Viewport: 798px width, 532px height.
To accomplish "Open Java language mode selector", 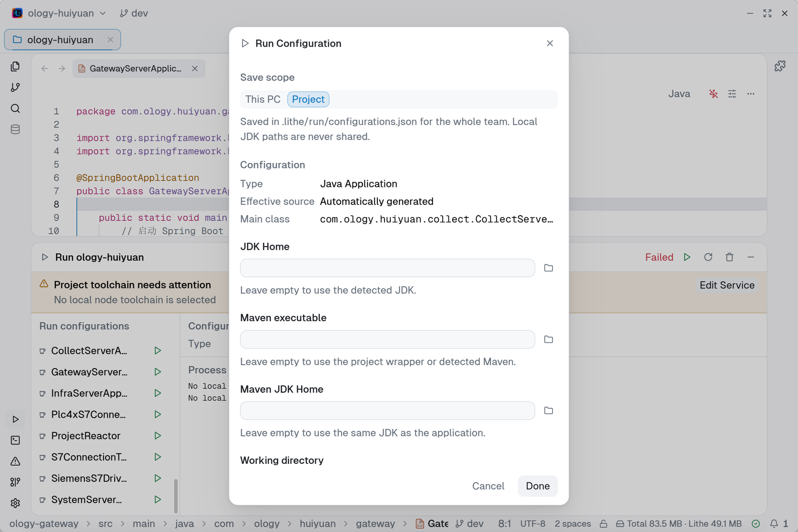I will point(679,94).
